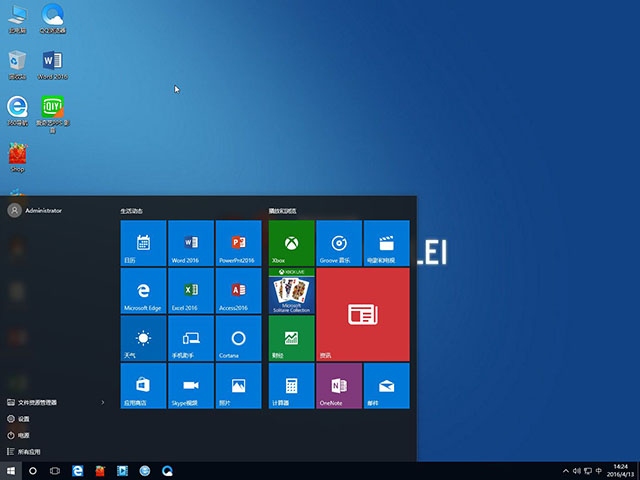Screen dimensions: 640x480
Task: Launch the PowerPoint 2016 tile
Action: 238,243
